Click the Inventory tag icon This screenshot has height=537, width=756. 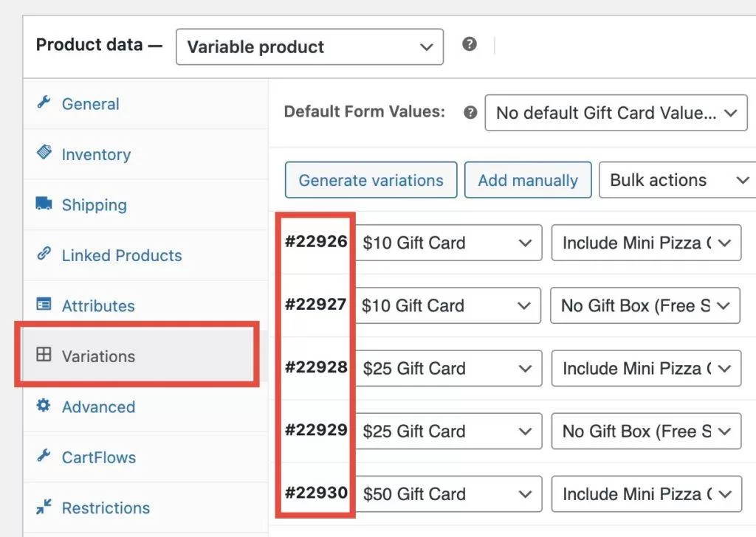pos(44,153)
